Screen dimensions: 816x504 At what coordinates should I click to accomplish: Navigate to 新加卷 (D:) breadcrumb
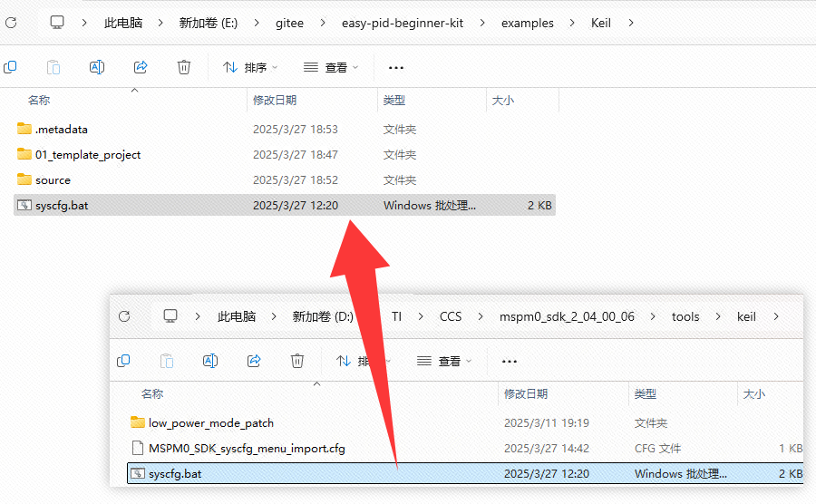[x=323, y=316]
